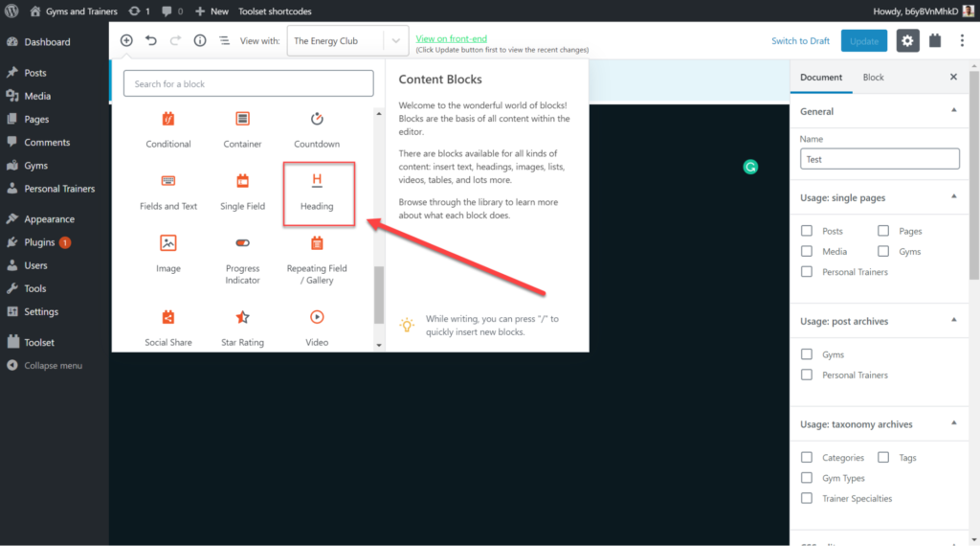The image size is (980, 546).
Task: Close the settings sidebar panel
Action: [x=953, y=77]
